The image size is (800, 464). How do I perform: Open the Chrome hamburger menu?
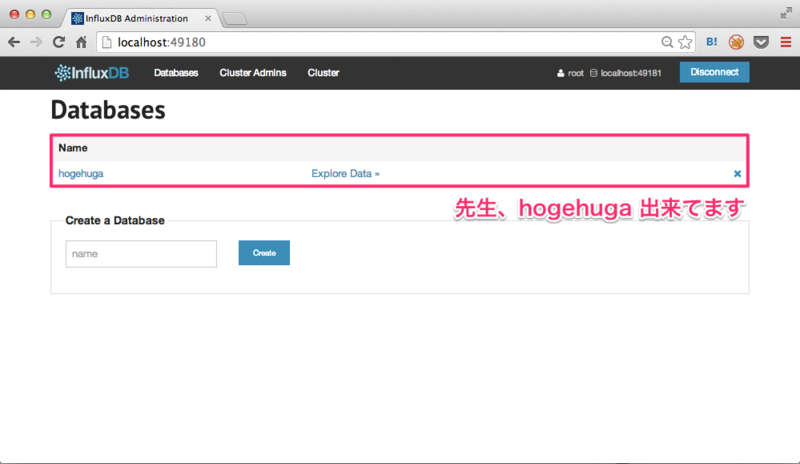click(786, 42)
